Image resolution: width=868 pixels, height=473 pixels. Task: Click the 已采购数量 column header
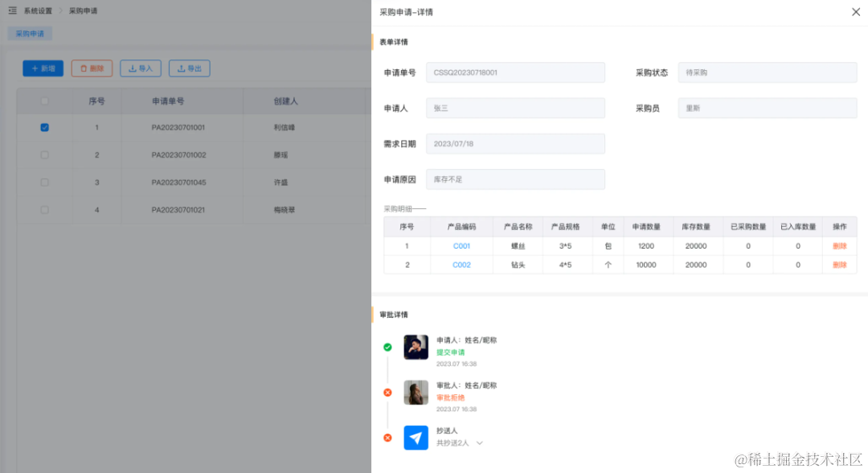(x=748, y=227)
